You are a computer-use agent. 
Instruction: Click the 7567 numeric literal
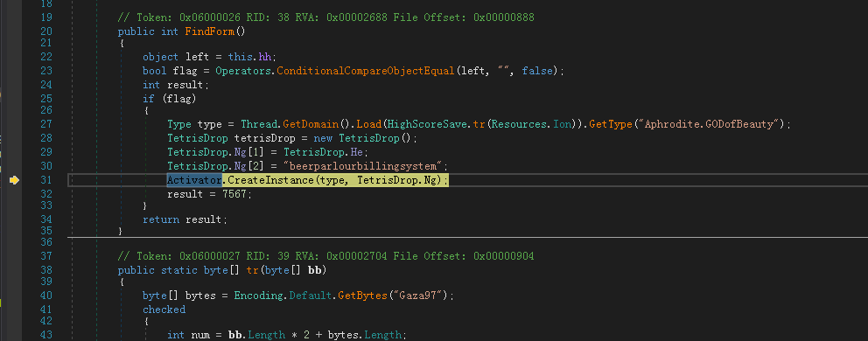coord(234,194)
